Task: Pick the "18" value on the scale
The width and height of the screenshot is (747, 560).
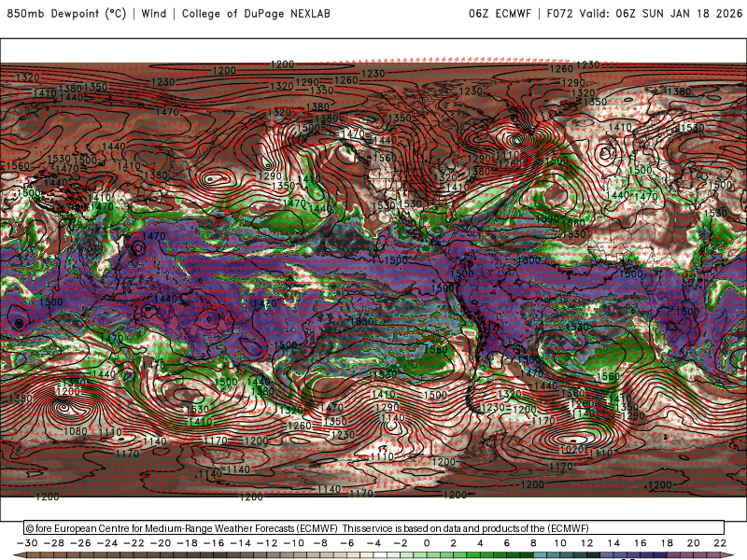Action: [667, 543]
